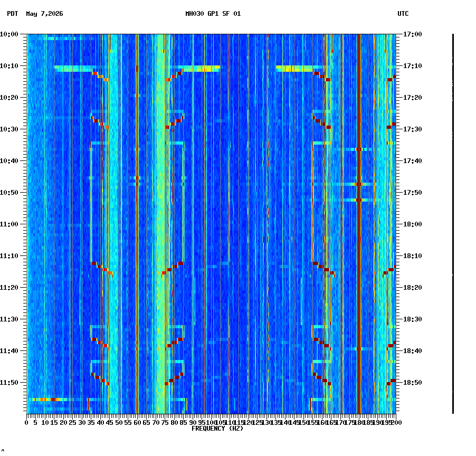476x456 pixels.
Task: Click the '18:20' UTC time label
Action: point(413,288)
